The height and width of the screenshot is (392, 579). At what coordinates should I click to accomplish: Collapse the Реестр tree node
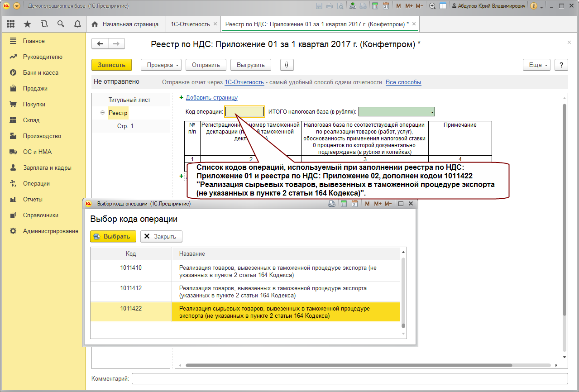(103, 113)
